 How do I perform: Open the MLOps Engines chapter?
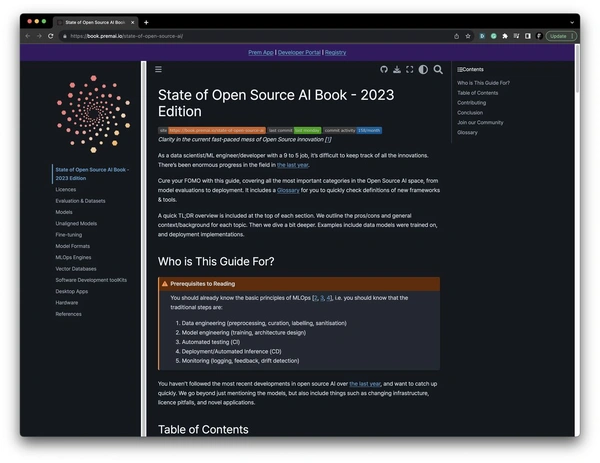tap(73, 258)
